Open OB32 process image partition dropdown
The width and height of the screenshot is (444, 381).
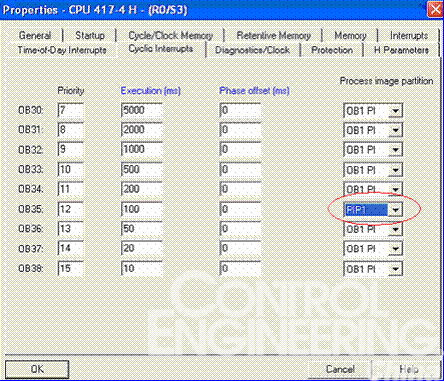point(396,150)
